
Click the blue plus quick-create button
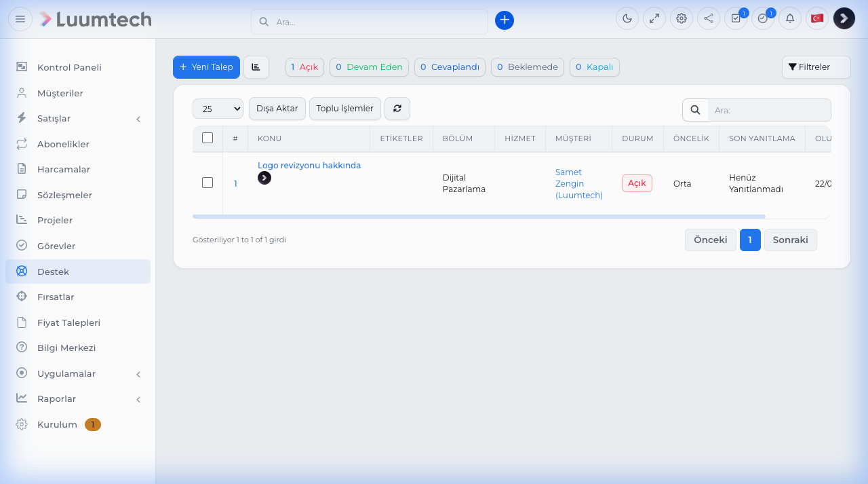click(x=505, y=20)
